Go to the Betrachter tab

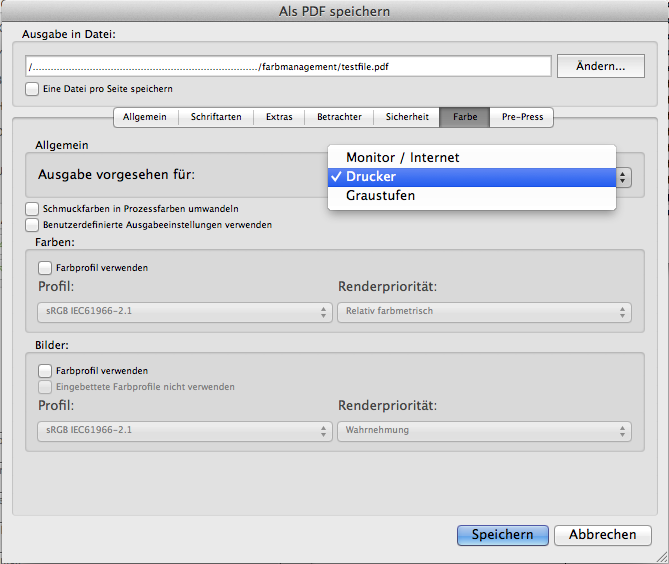(x=339, y=117)
